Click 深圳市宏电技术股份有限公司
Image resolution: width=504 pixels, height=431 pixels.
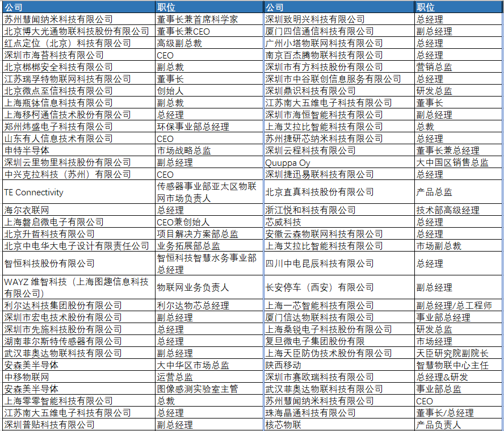click(78, 317)
